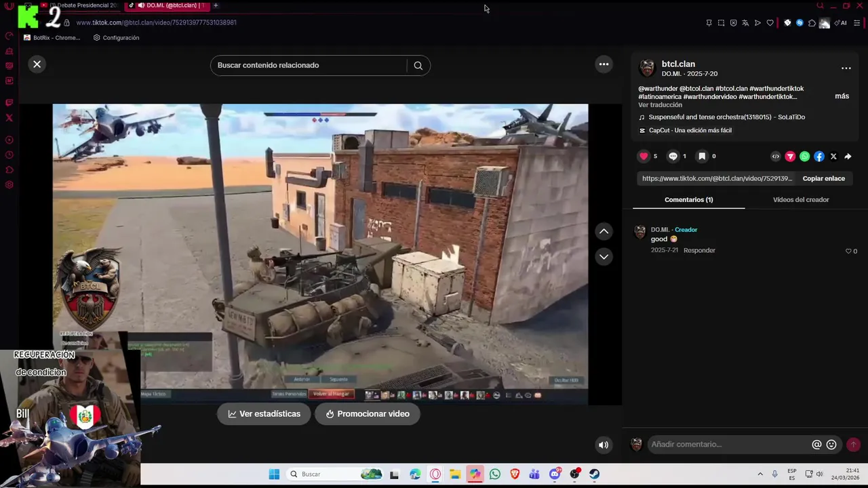Switch to the Debate Presidencial YouTube tab

tap(79, 5)
